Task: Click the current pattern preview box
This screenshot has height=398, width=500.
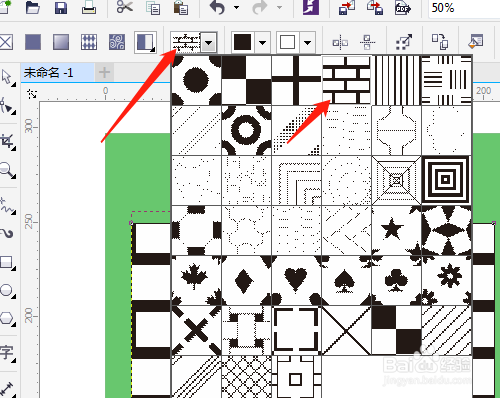Action: (186, 43)
